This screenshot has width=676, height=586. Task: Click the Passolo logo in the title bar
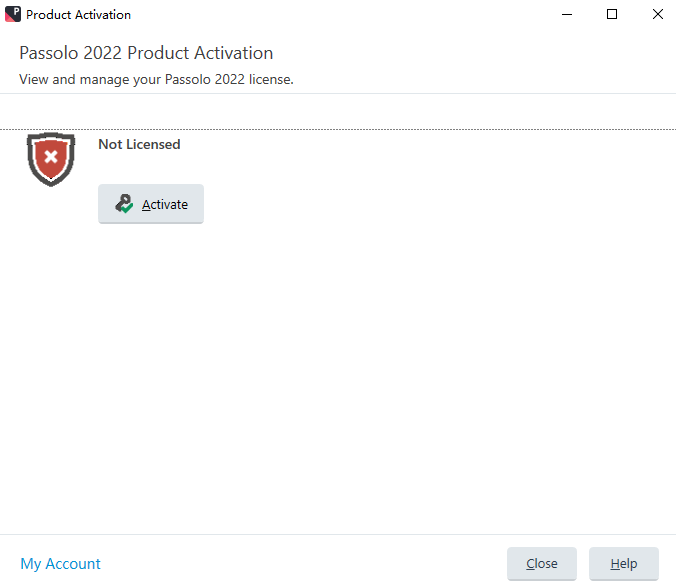tap(13, 14)
